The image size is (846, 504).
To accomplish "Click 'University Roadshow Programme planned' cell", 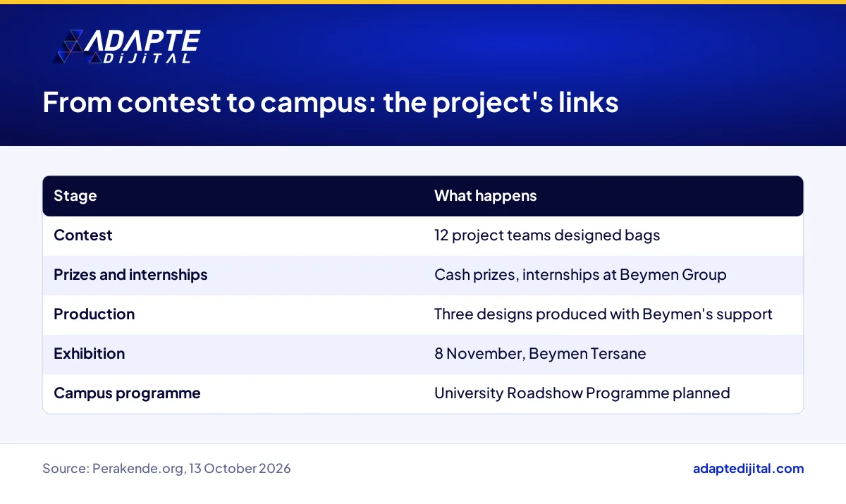I will [x=582, y=393].
